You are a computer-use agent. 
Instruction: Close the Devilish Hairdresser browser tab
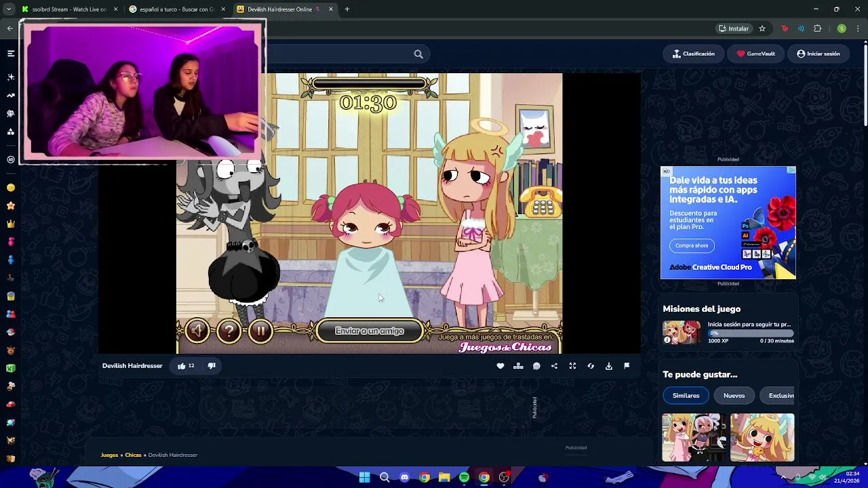[331, 9]
